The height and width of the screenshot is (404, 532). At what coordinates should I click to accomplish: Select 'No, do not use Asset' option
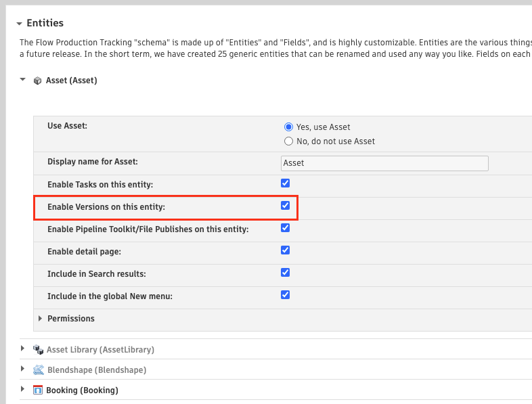coord(289,141)
